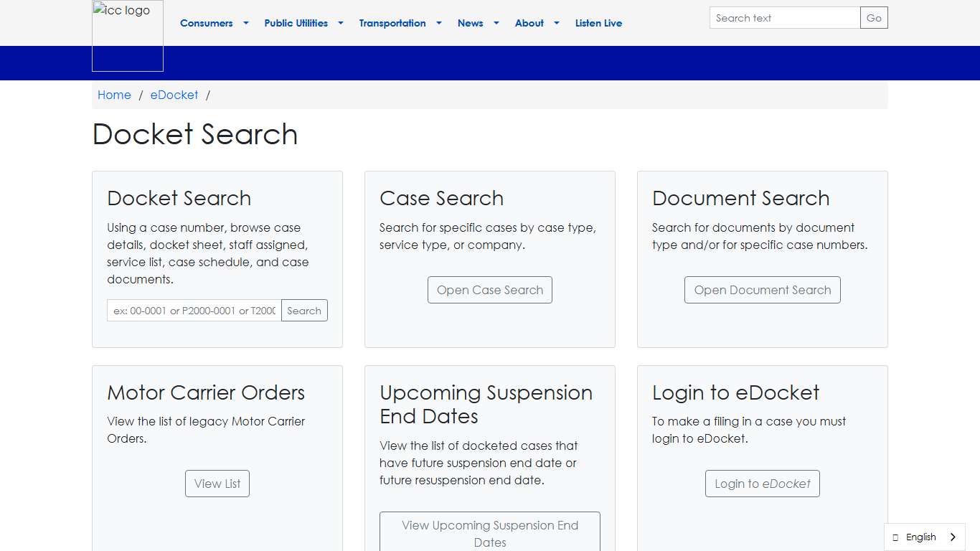The width and height of the screenshot is (980, 551).
Task: Select Listen Live in the navigation
Action: [598, 23]
